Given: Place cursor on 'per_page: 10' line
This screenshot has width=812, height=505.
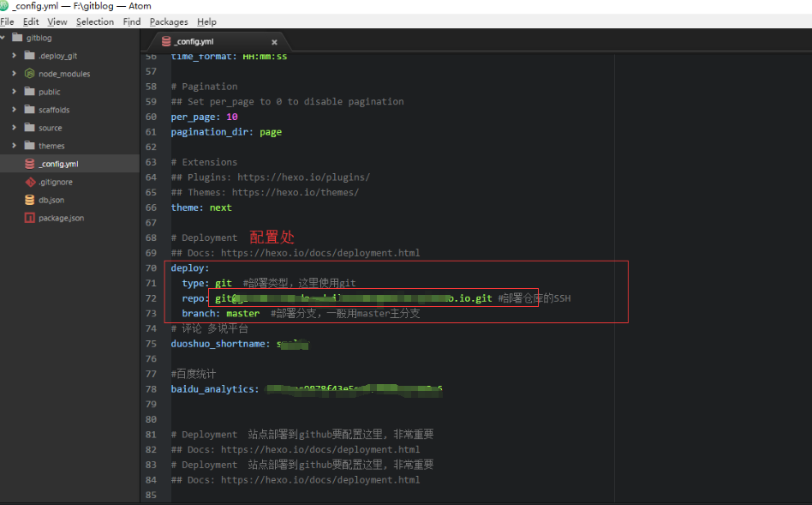Looking at the screenshot, I should [x=204, y=117].
